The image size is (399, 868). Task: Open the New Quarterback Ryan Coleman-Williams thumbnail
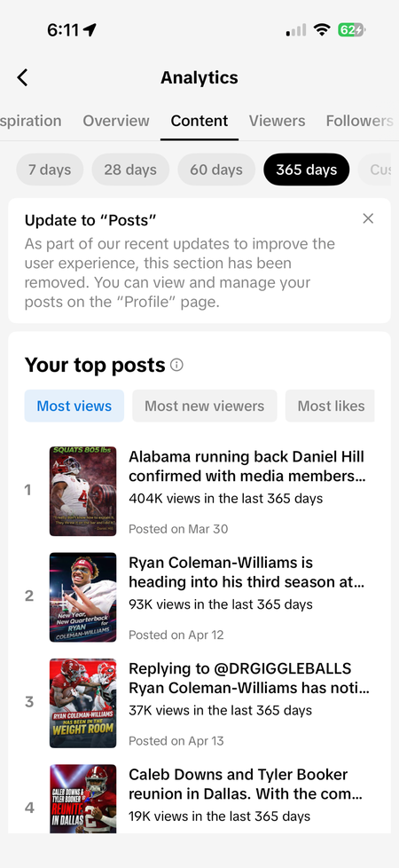tap(83, 597)
